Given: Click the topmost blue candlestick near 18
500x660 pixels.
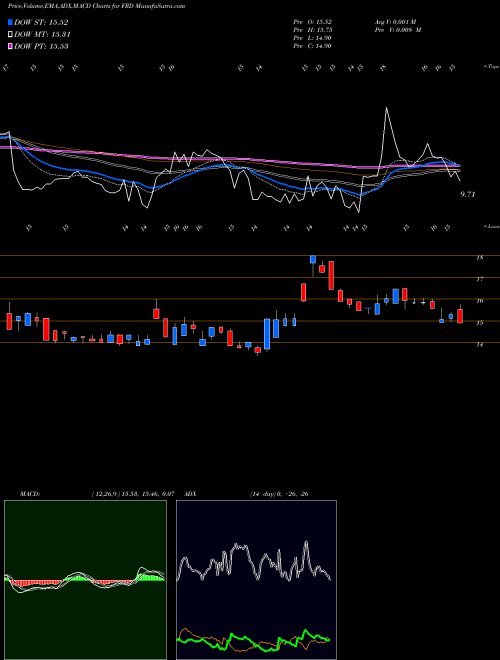Looking at the screenshot, I should click(x=313, y=259).
